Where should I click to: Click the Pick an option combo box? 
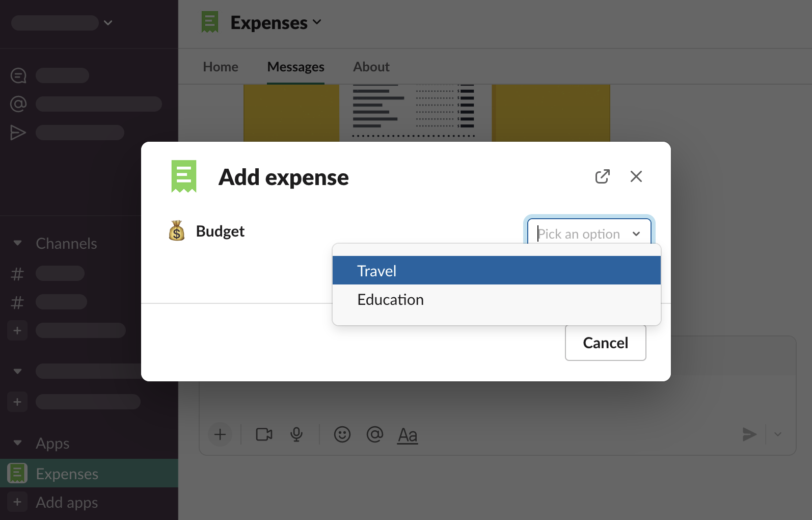pyautogui.click(x=588, y=233)
